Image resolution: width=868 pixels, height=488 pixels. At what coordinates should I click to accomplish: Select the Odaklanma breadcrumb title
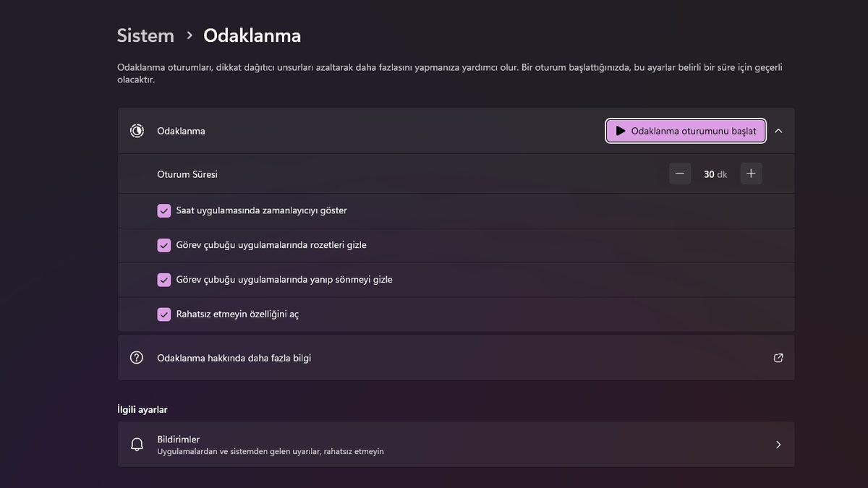coord(252,35)
